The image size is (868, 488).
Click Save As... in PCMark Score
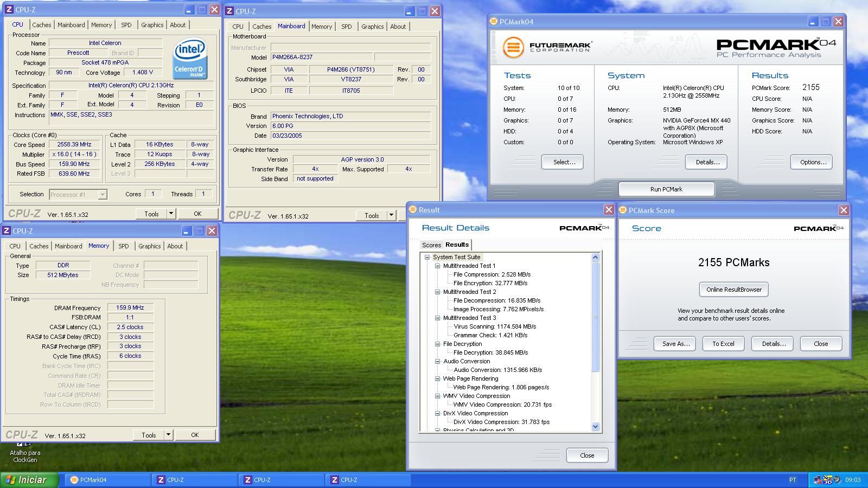pyautogui.click(x=676, y=344)
